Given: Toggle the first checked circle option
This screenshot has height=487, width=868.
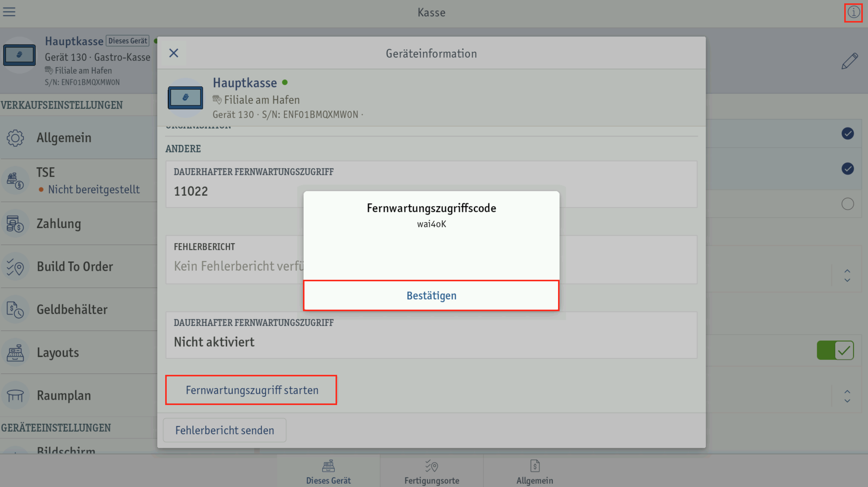Looking at the screenshot, I should pyautogui.click(x=848, y=133).
